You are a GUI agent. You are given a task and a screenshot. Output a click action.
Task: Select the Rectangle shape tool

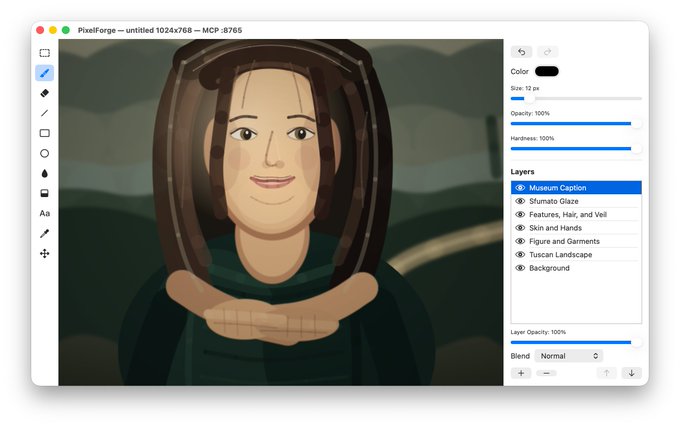(x=45, y=133)
